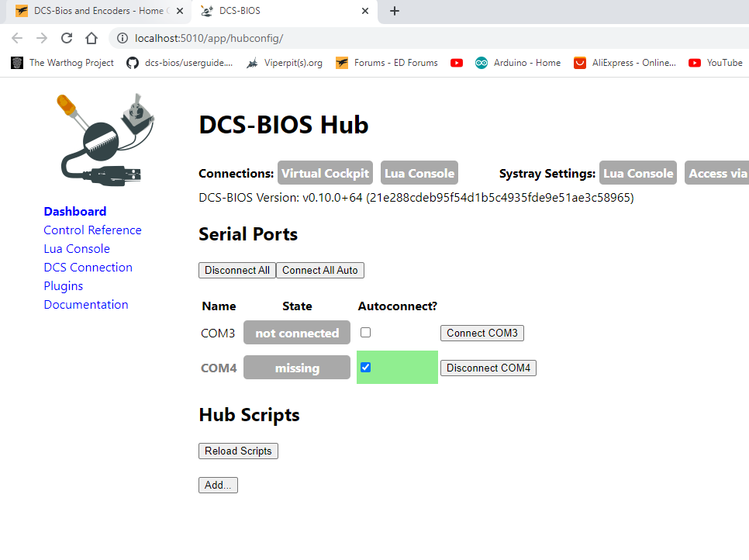The image size is (749, 560).
Task: Click the Autoconnect? column header
Action: [398, 306]
